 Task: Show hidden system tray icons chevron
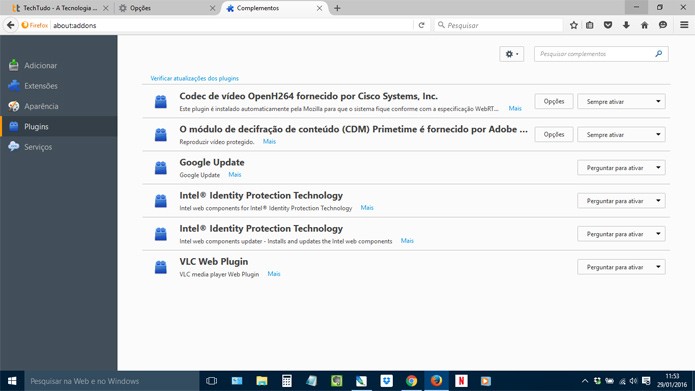click(x=585, y=381)
